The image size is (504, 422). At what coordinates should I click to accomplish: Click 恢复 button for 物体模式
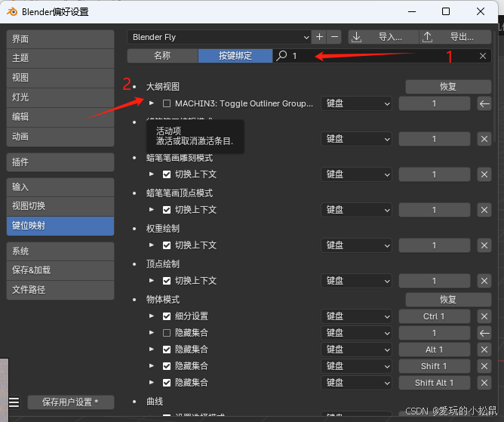[x=448, y=300]
